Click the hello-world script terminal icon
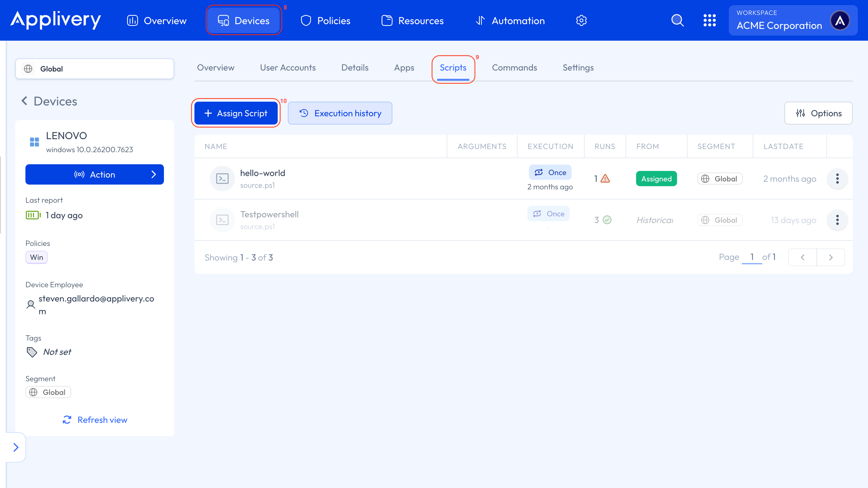Viewport: 868px width, 488px height. (222, 179)
